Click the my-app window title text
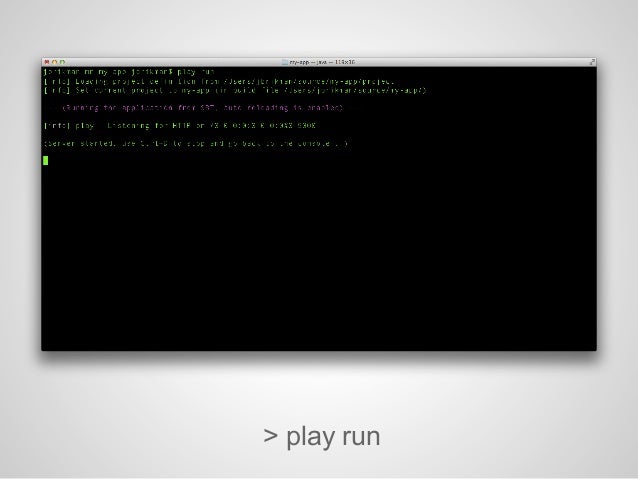638x479 pixels. coord(322,62)
